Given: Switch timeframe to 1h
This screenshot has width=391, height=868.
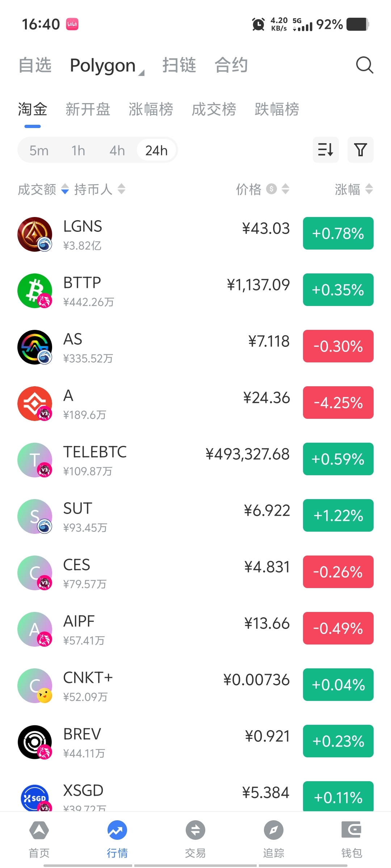Looking at the screenshot, I should click(x=78, y=150).
